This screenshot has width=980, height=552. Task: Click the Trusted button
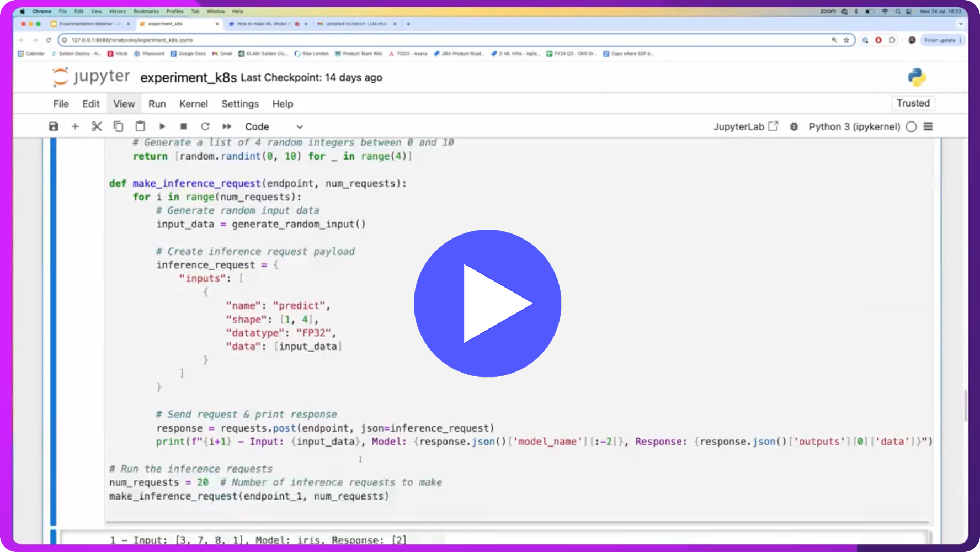coord(913,103)
